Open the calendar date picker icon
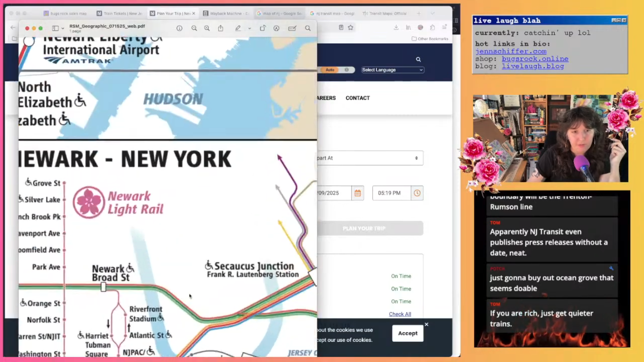The height and width of the screenshot is (362, 644). [358, 193]
